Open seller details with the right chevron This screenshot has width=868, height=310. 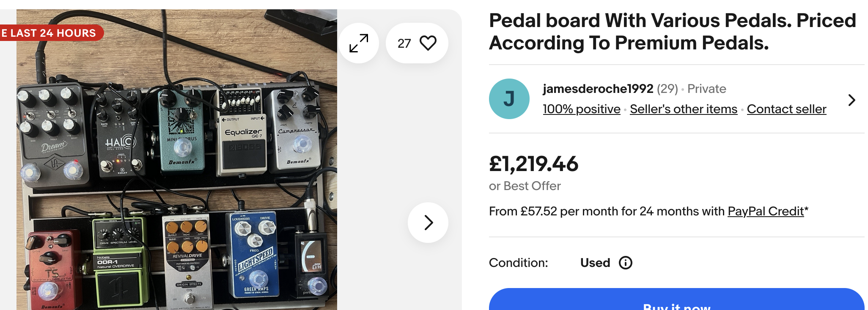pyautogui.click(x=852, y=100)
